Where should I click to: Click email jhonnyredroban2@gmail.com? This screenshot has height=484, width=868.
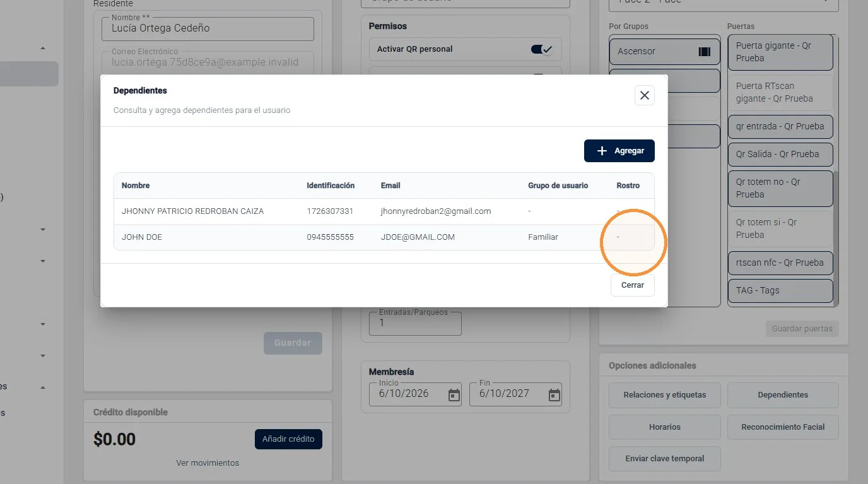[x=436, y=211]
